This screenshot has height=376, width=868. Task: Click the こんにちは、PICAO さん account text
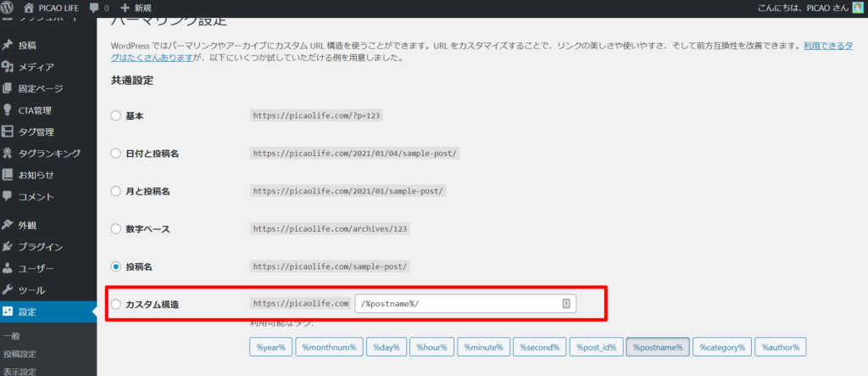[x=803, y=8]
